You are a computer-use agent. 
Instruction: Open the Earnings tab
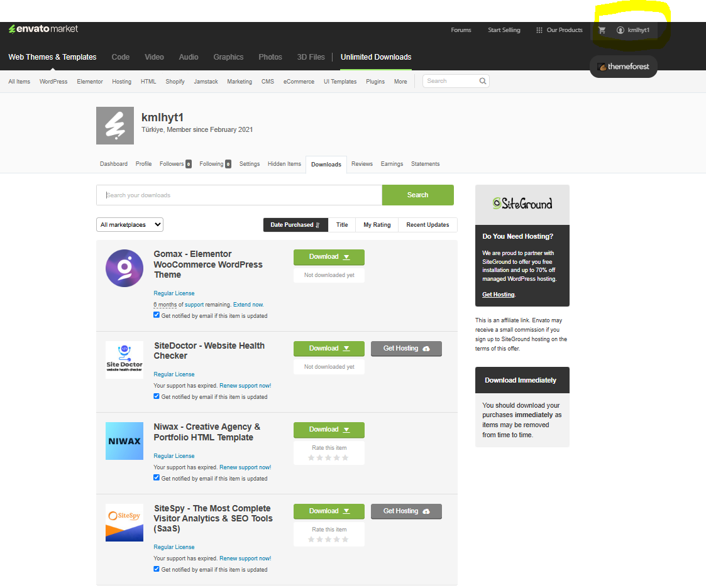pos(392,164)
